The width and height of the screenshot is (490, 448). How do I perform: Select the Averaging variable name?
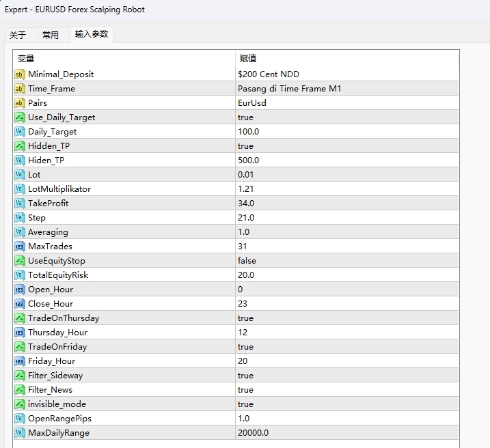pos(48,232)
